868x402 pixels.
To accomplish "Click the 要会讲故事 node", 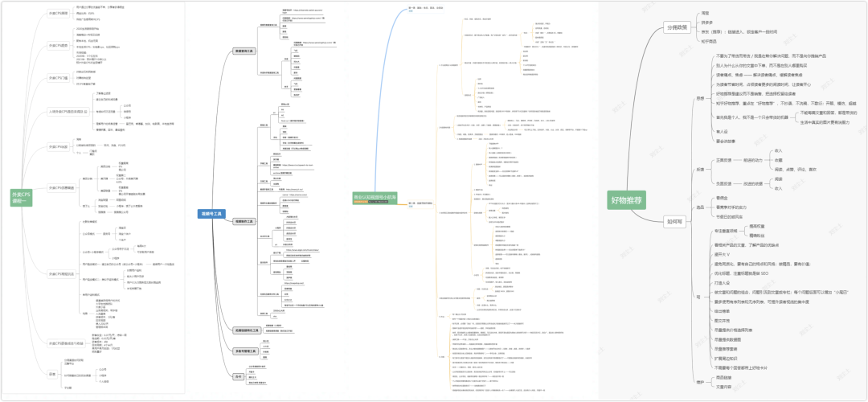I will (x=727, y=142).
